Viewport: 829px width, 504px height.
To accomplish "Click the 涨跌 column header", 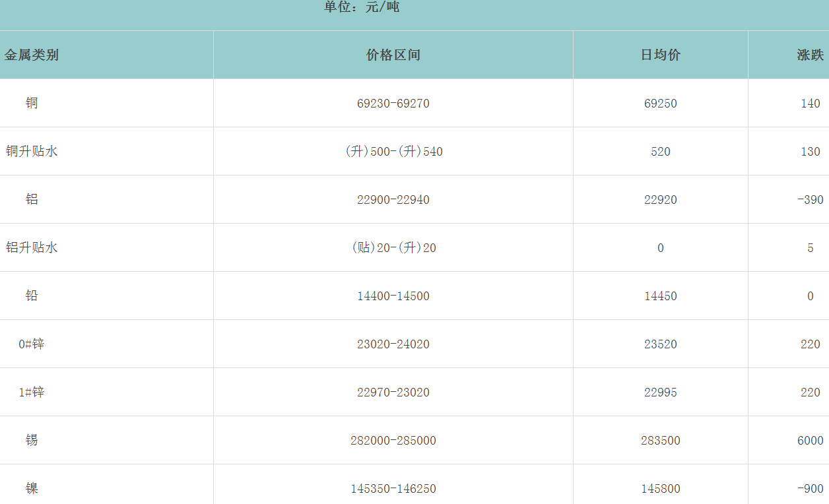I will pos(810,55).
